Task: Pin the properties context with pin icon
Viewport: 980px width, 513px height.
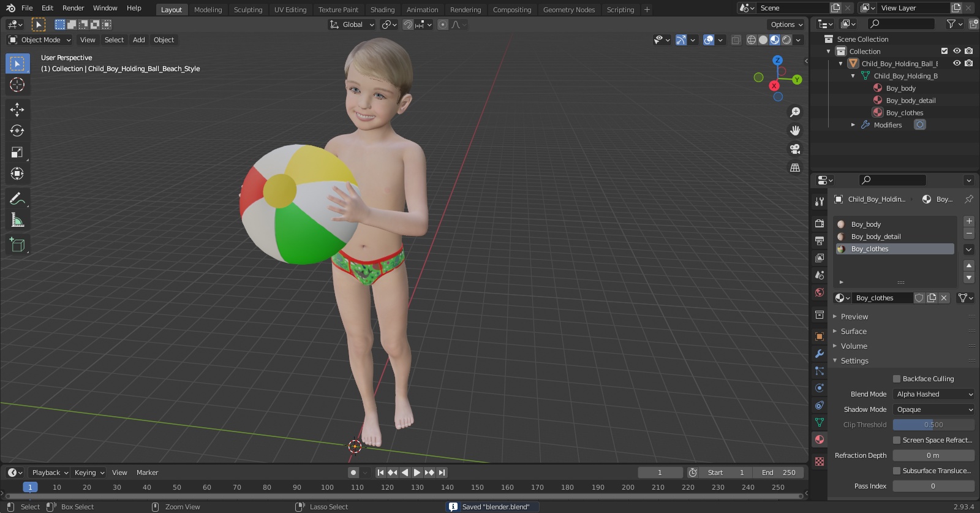Action: tap(968, 199)
